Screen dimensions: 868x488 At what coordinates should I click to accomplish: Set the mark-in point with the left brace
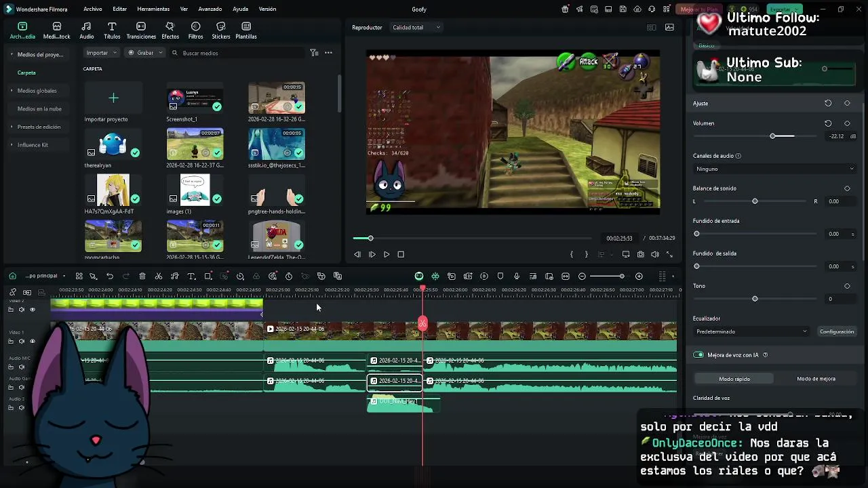[572, 254]
